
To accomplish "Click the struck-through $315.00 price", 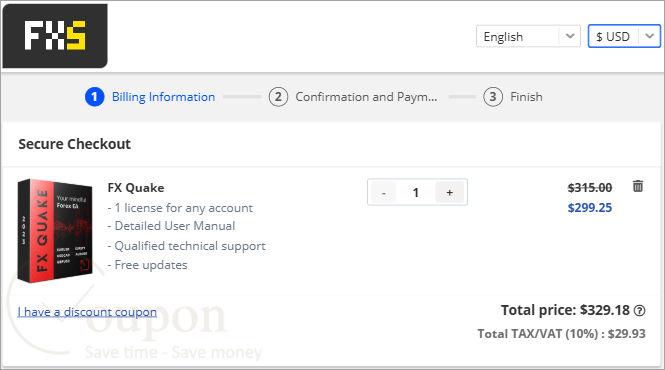I will (x=590, y=188).
